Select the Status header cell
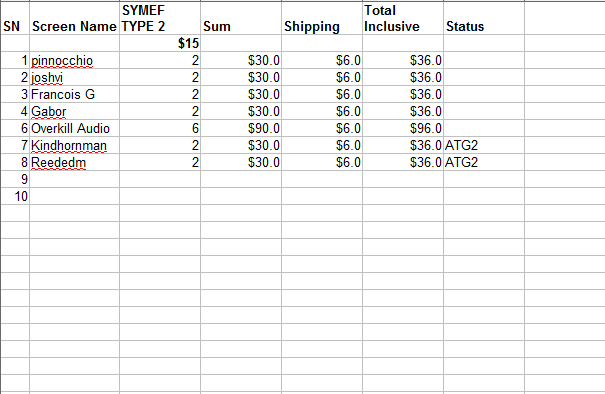Viewport: 605px width, 394px height. pos(484,18)
